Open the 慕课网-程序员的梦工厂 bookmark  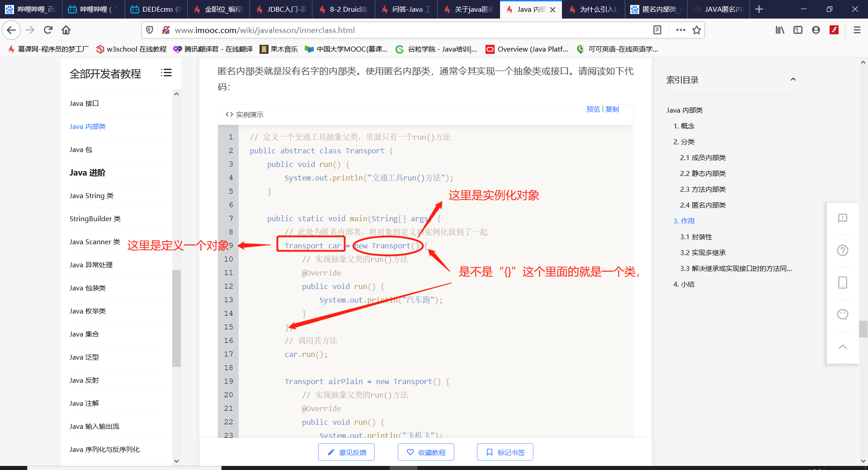coord(48,49)
